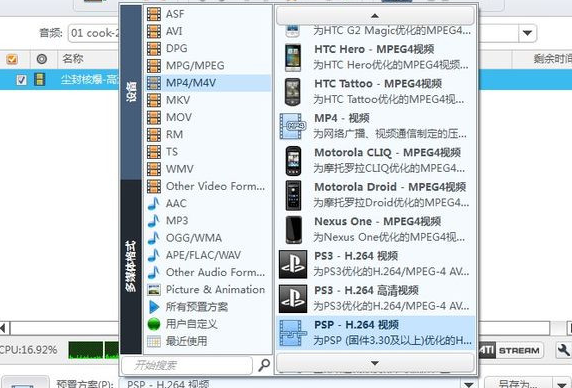The width and height of the screenshot is (572, 388).
Task: Open the 音频 track dropdown arrow
Action: (x=527, y=33)
